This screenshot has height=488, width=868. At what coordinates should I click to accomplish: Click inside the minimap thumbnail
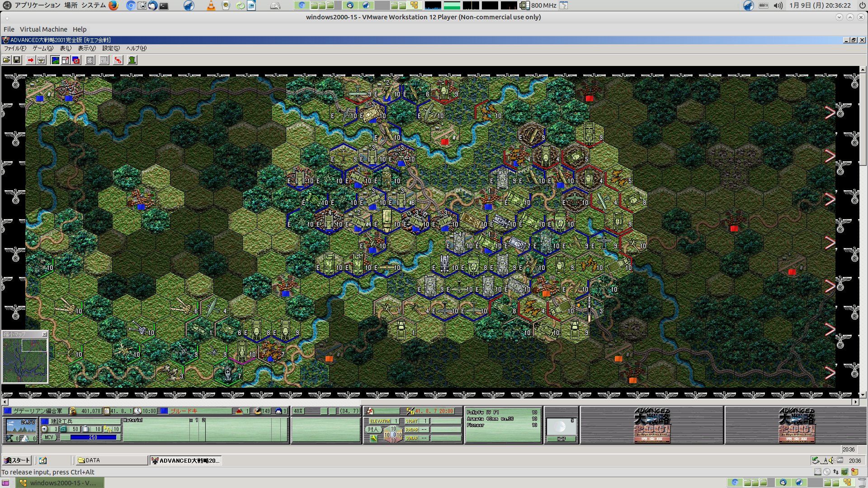pyautogui.click(x=25, y=360)
